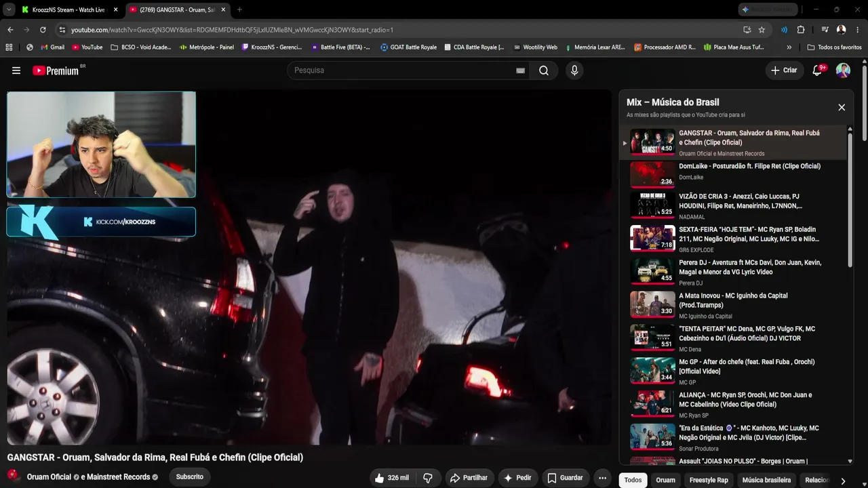Viewport: 868px width, 488px height.
Task: Open more actions ellipsis under the video
Action: click(x=602, y=478)
